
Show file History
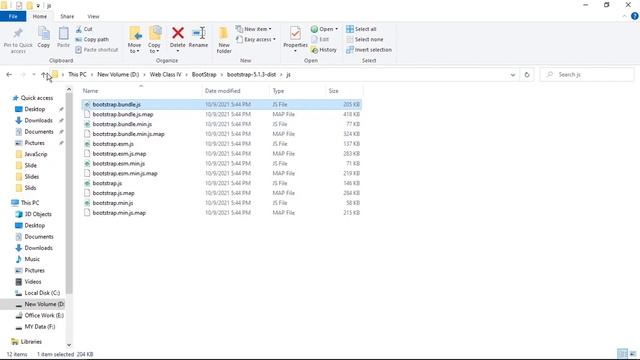[324, 50]
